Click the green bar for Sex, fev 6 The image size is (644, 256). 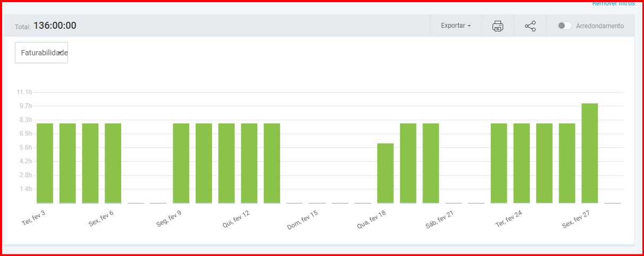(113, 163)
